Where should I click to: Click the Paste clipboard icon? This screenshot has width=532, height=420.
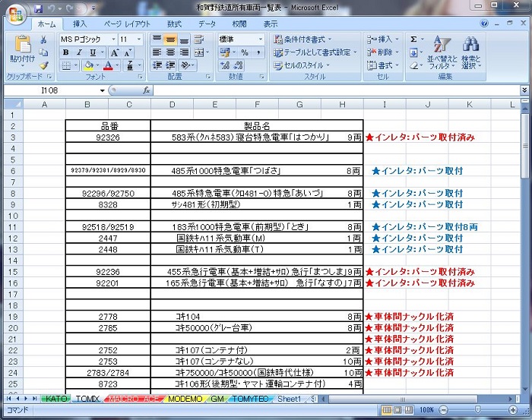click(22, 44)
